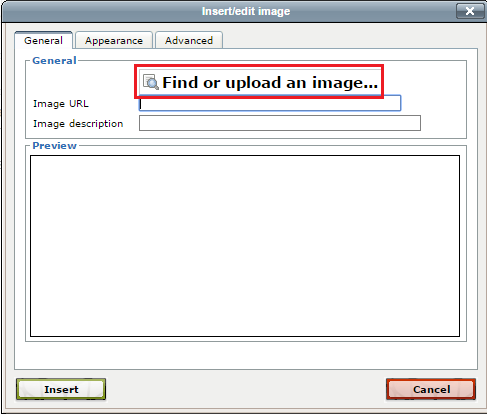The image size is (489, 415).
Task: Focus the Image URL field
Action: coord(270,103)
